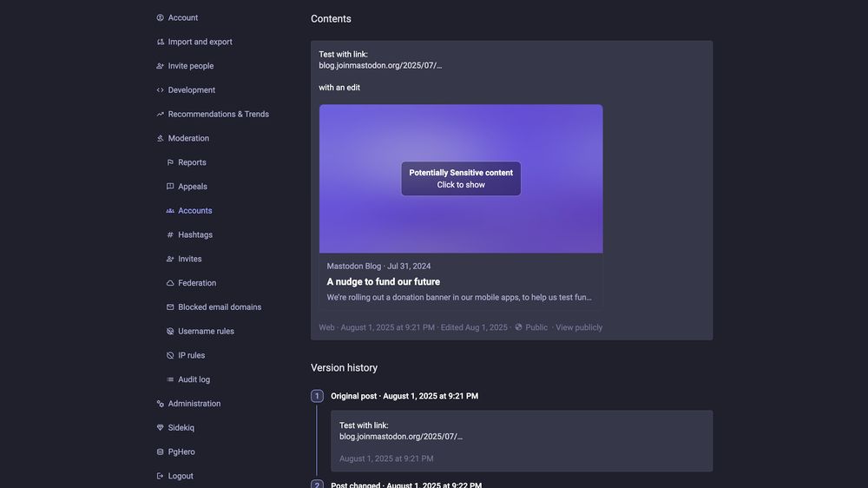Click the Reports flag icon

click(170, 162)
